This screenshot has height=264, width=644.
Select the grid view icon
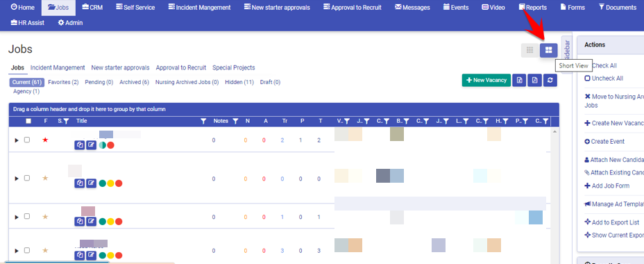click(x=529, y=50)
